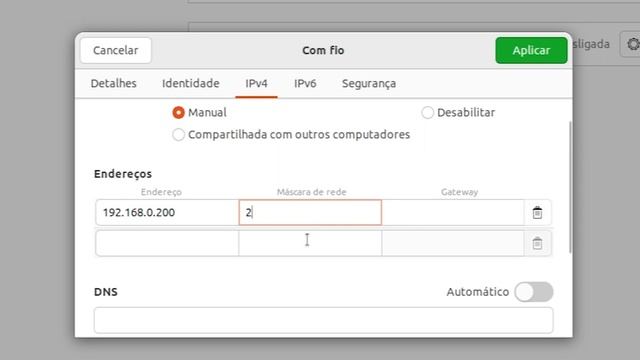The height and width of the screenshot is (360, 640).
Task: Go to the IPv6 tab
Action: tap(305, 83)
